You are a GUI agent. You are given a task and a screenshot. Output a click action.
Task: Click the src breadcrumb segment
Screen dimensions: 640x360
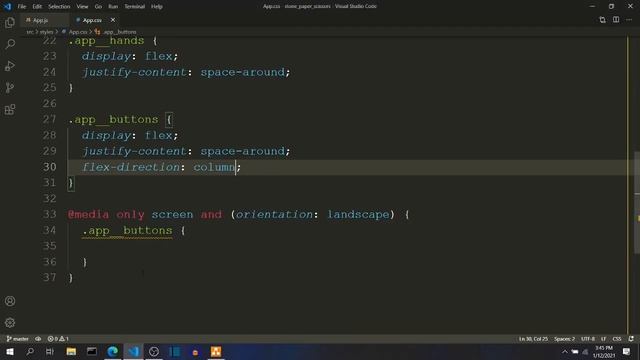coord(29,32)
